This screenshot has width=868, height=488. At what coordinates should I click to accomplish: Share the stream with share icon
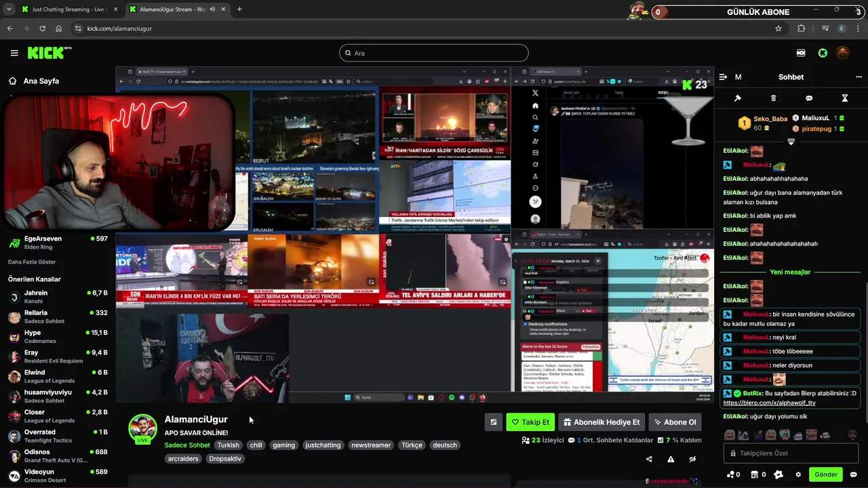649,459
